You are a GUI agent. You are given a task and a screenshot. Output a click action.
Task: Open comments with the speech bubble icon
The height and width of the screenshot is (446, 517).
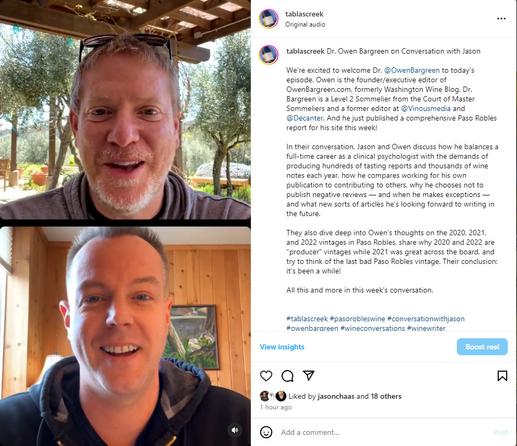pyautogui.click(x=287, y=376)
